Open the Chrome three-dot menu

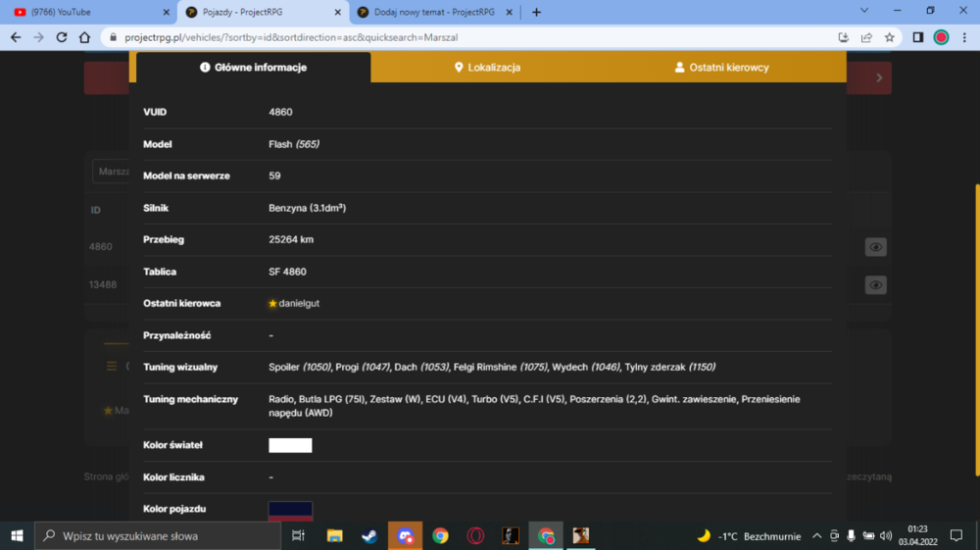point(964,37)
